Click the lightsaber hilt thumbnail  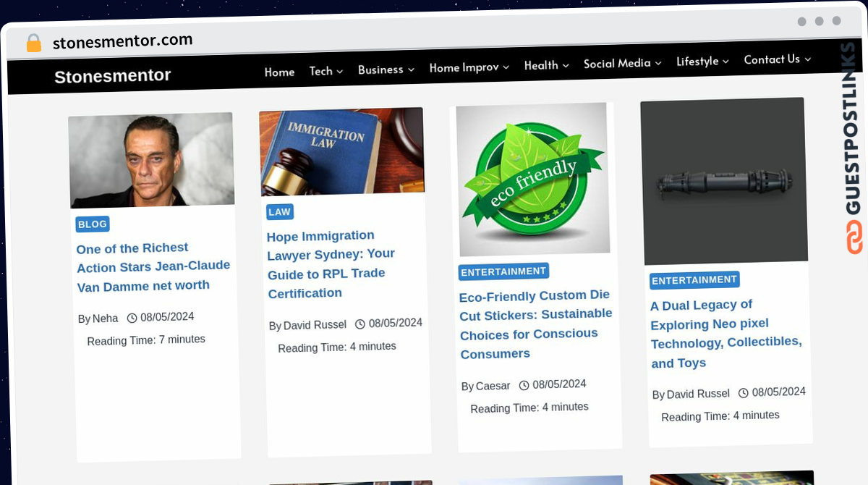click(724, 181)
